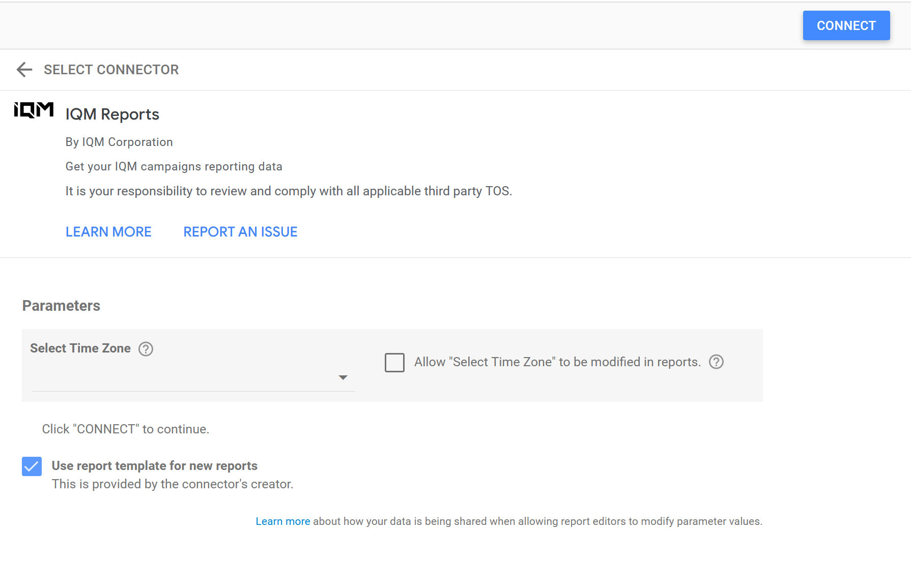The image size is (911, 588).
Task: Click the IQM logo image
Action: 34,110
